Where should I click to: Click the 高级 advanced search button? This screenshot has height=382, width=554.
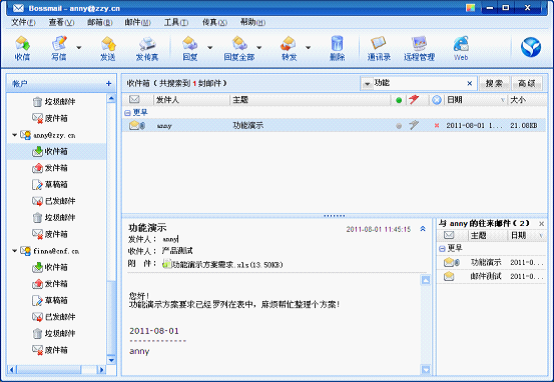[x=526, y=84]
